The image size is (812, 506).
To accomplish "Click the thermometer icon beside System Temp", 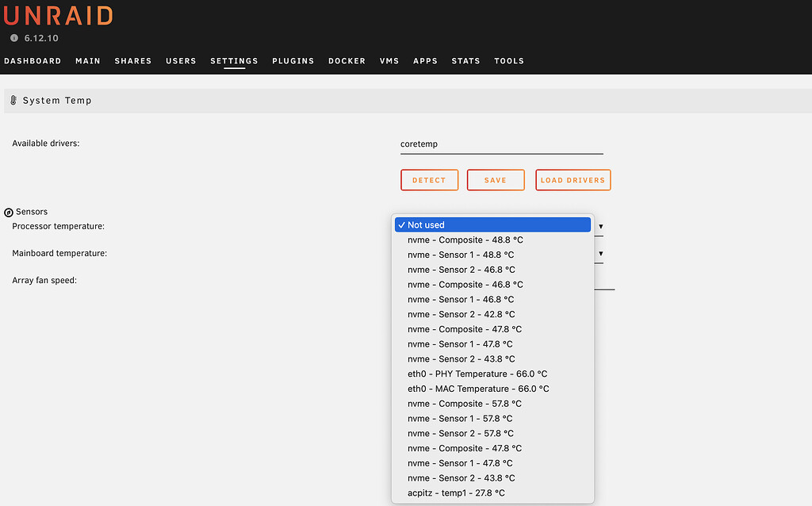I will click(13, 100).
